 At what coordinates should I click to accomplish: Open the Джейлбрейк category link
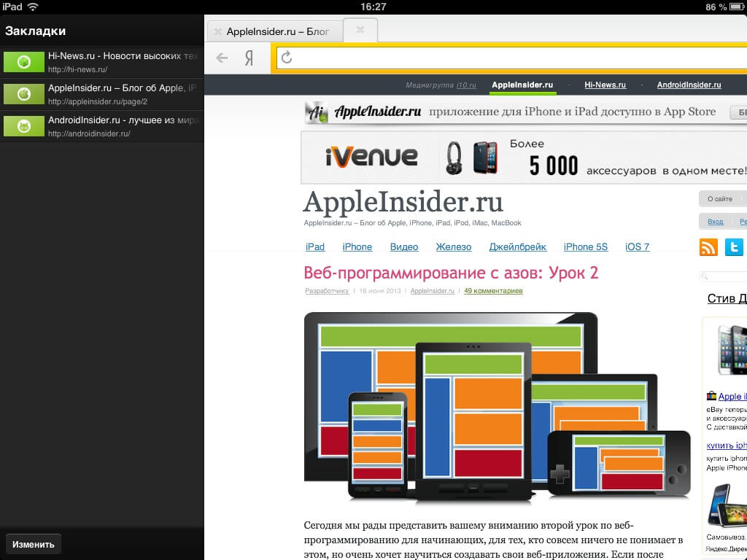(x=517, y=246)
